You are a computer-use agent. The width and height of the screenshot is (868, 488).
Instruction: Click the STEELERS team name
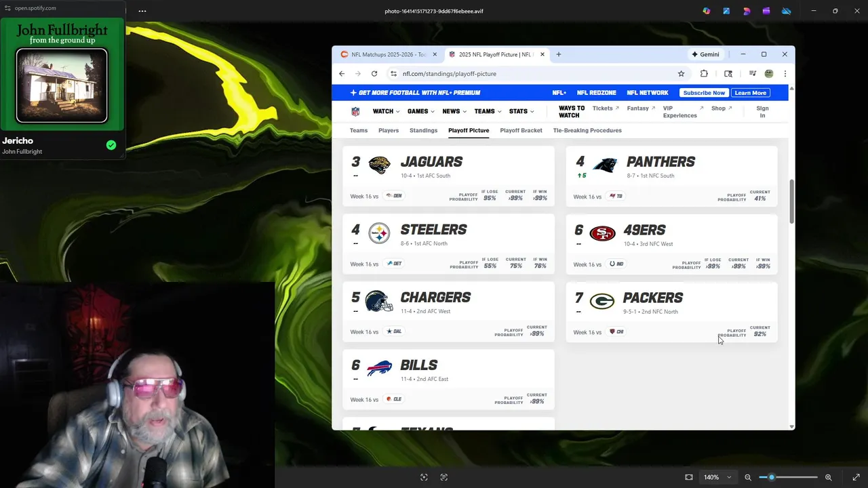(x=433, y=230)
